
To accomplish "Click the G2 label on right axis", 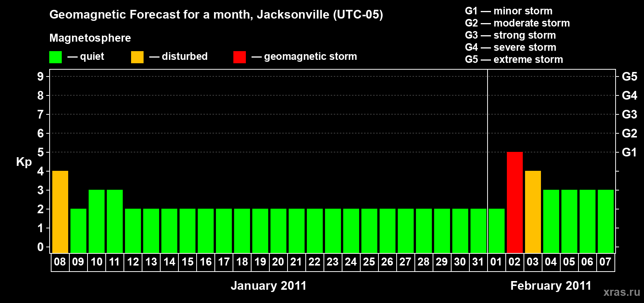I will click(x=630, y=133).
